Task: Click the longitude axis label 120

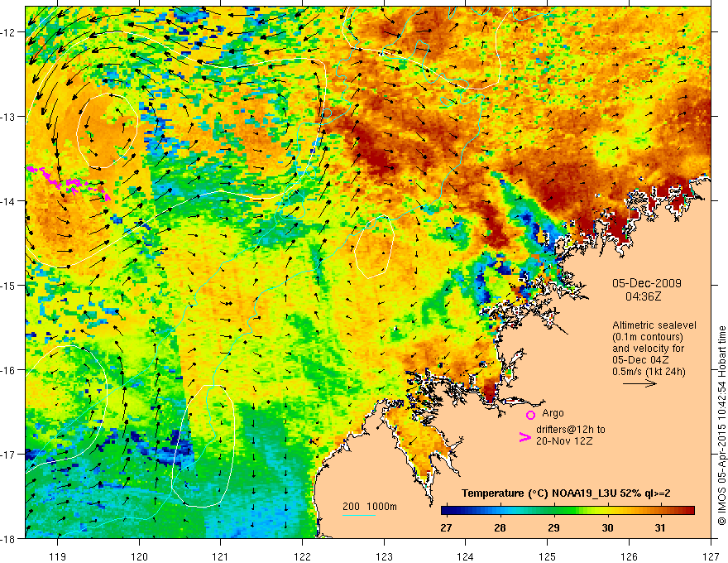Action: click(x=139, y=556)
